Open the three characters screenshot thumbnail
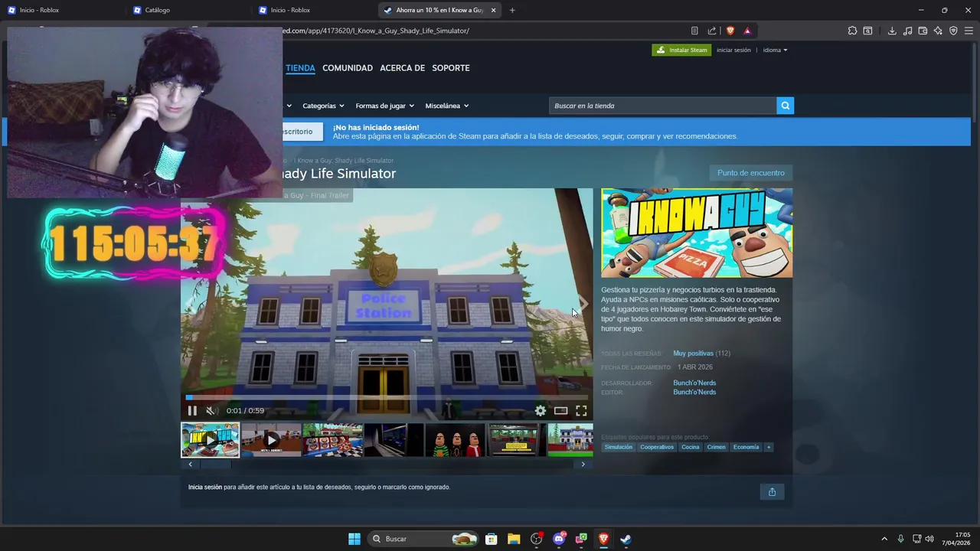 pos(455,440)
